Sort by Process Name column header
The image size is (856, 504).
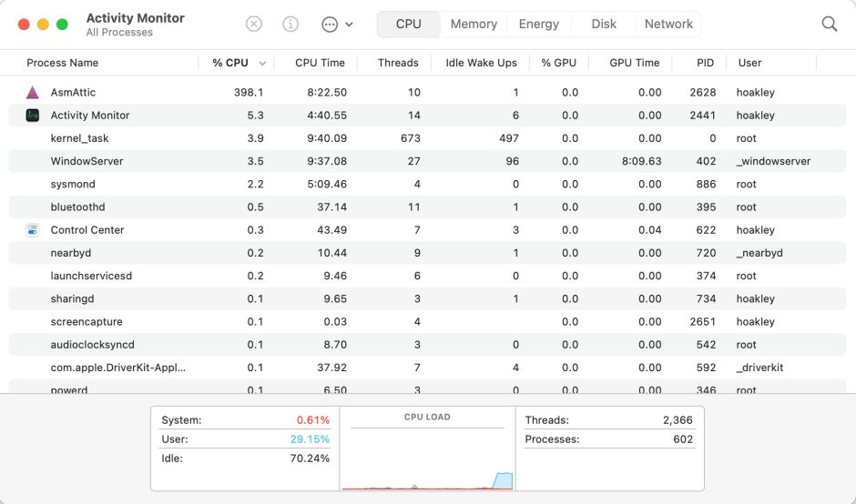click(x=62, y=63)
